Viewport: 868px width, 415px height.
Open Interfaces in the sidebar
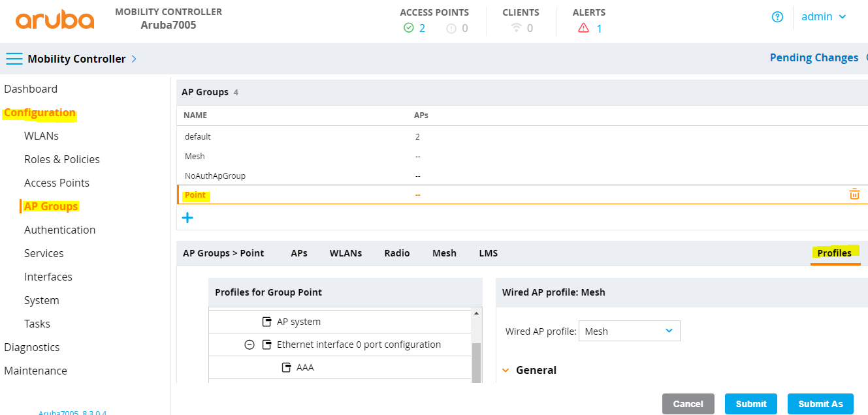click(x=48, y=277)
